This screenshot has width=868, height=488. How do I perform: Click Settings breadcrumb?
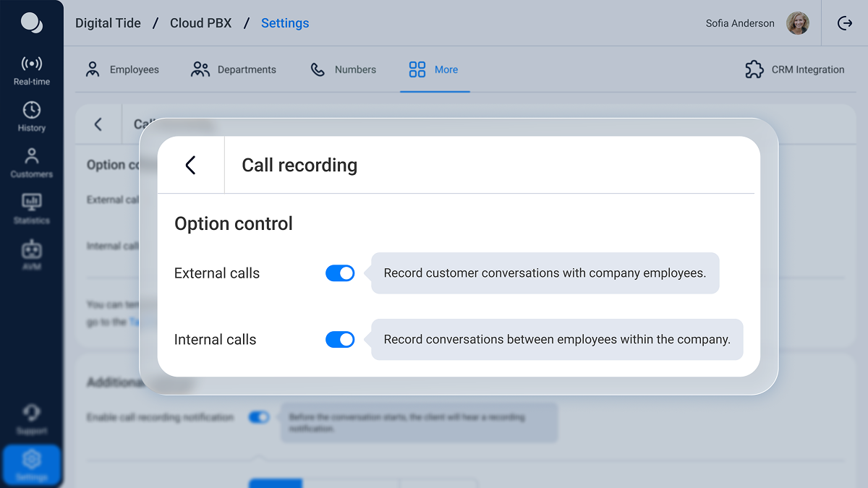(x=285, y=23)
